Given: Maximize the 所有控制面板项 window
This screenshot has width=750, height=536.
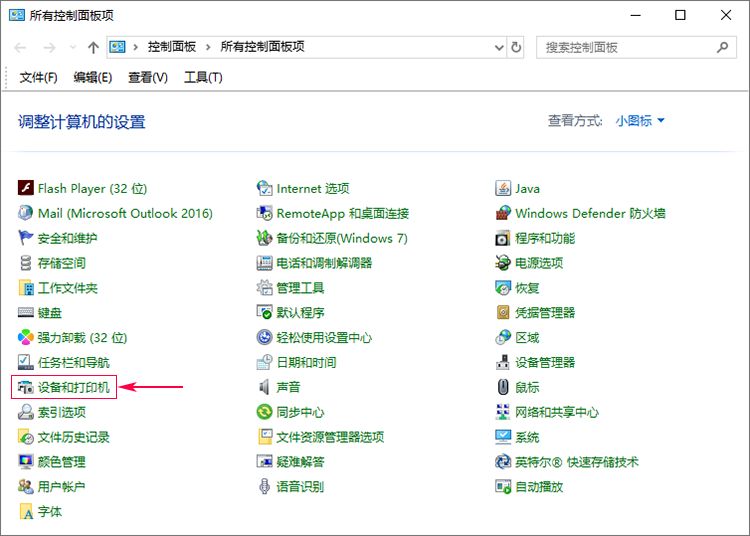Looking at the screenshot, I should tap(680, 15).
